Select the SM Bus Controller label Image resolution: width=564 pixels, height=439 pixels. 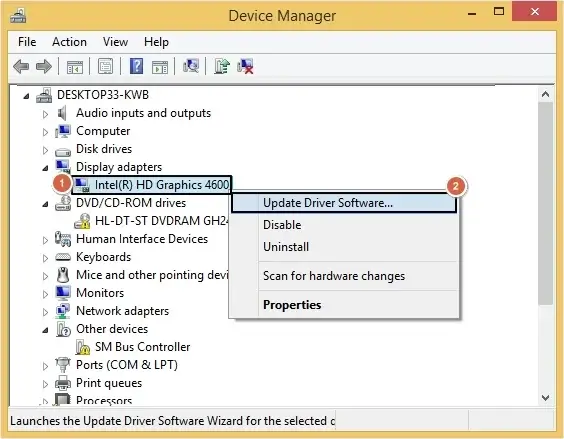point(142,347)
